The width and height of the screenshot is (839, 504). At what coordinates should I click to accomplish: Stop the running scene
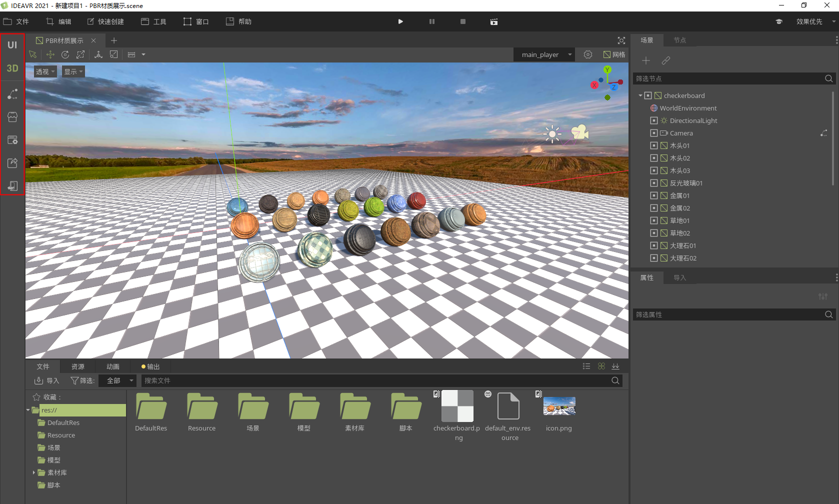(x=463, y=21)
